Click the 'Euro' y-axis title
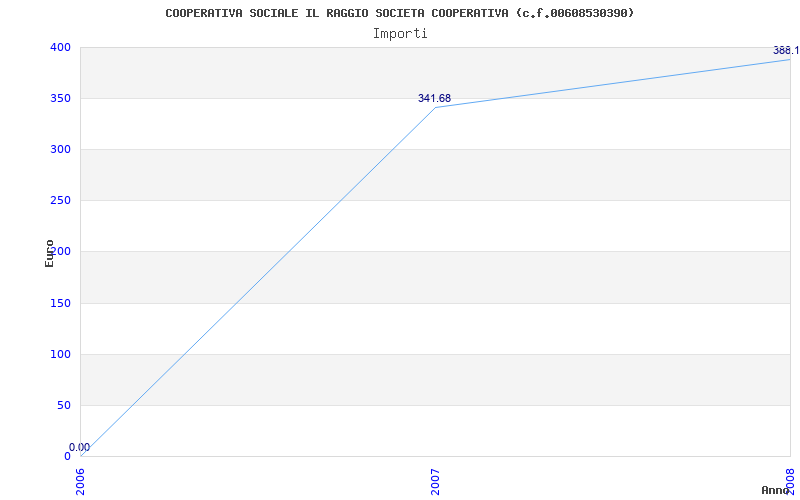The width and height of the screenshot is (800, 500). click(49, 254)
